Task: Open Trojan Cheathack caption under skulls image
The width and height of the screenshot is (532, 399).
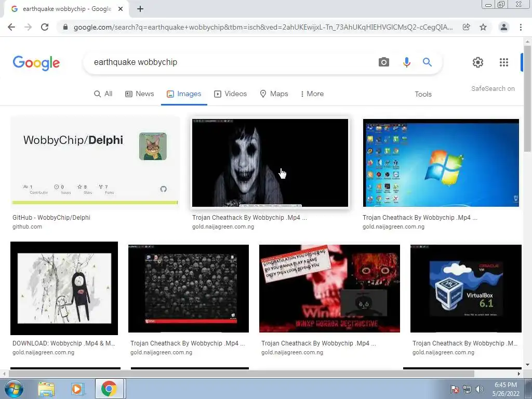Action: (188, 343)
